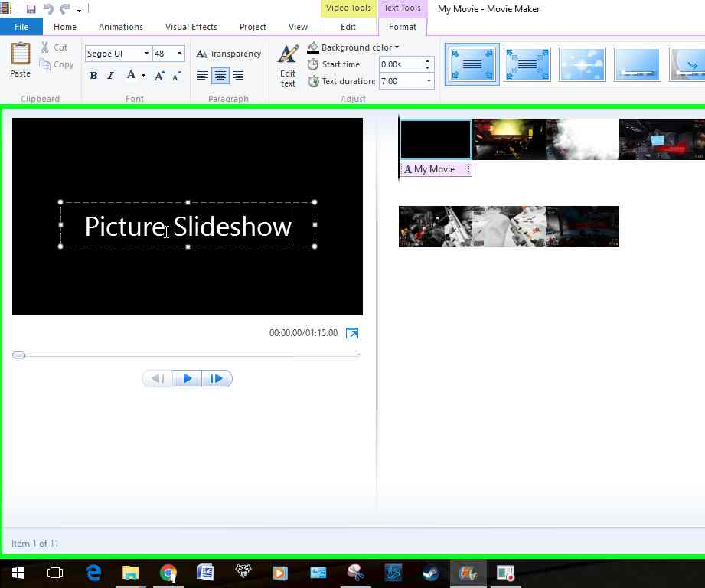The height and width of the screenshot is (588, 705).
Task: Toggle right paragraph alignment
Action: coord(239,75)
